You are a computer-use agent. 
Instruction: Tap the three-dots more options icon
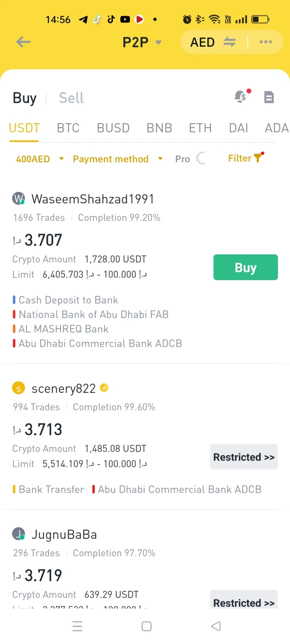coord(265,42)
